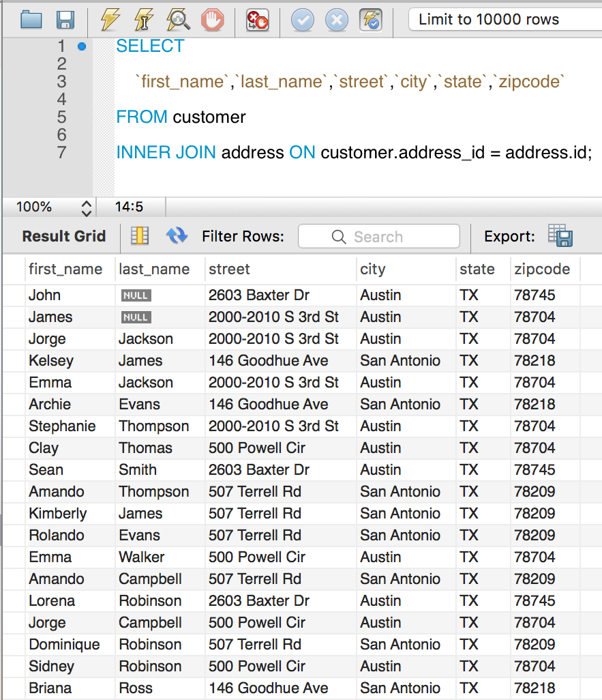Sort by the street column header

tap(281, 269)
